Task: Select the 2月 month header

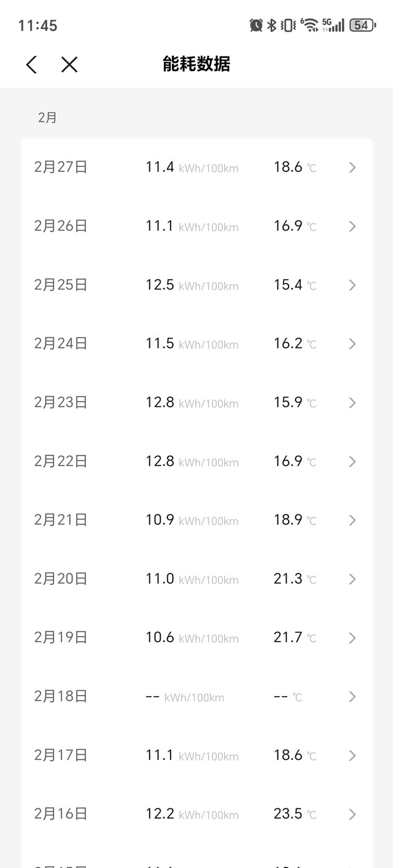Action: click(48, 117)
